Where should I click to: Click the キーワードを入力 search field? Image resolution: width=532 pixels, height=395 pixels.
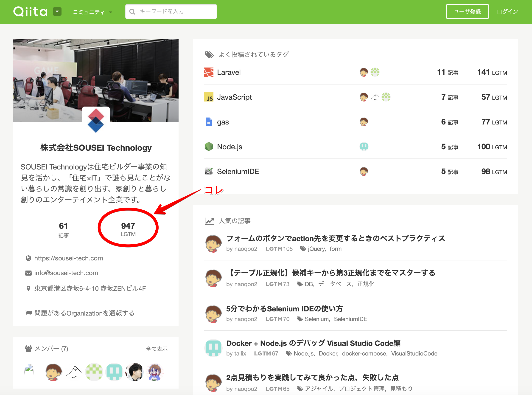point(171,11)
